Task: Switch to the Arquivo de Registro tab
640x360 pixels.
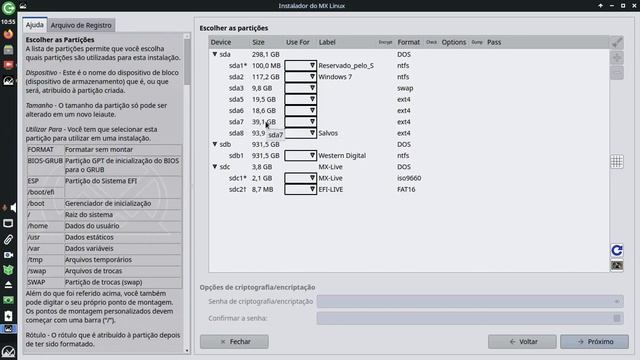Action: coord(81,25)
